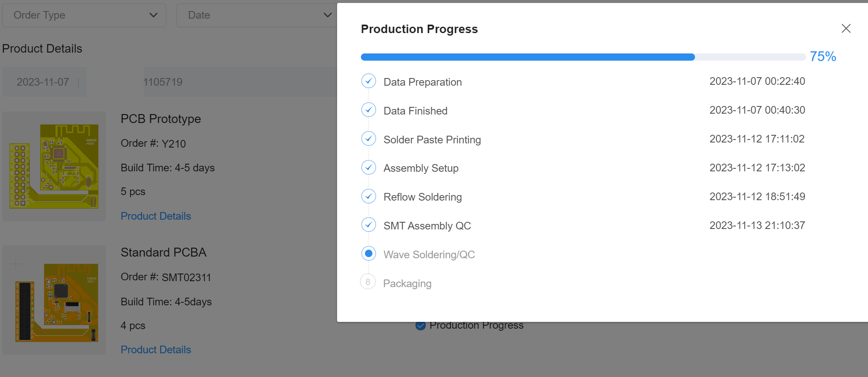This screenshot has height=377, width=868.
Task: Open the Order Type dropdown
Action: [x=84, y=15]
